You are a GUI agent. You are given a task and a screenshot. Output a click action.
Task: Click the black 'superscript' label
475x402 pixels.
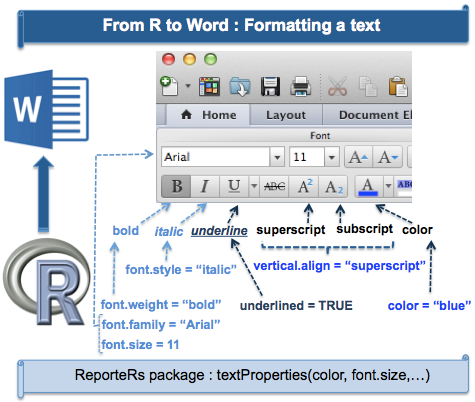click(x=291, y=230)
